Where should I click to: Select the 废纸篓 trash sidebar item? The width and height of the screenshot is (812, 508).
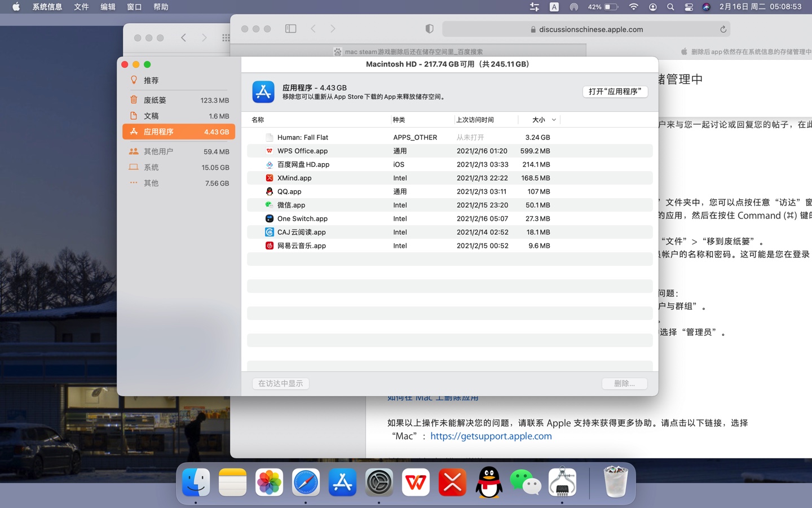click(x=155, y=100)
